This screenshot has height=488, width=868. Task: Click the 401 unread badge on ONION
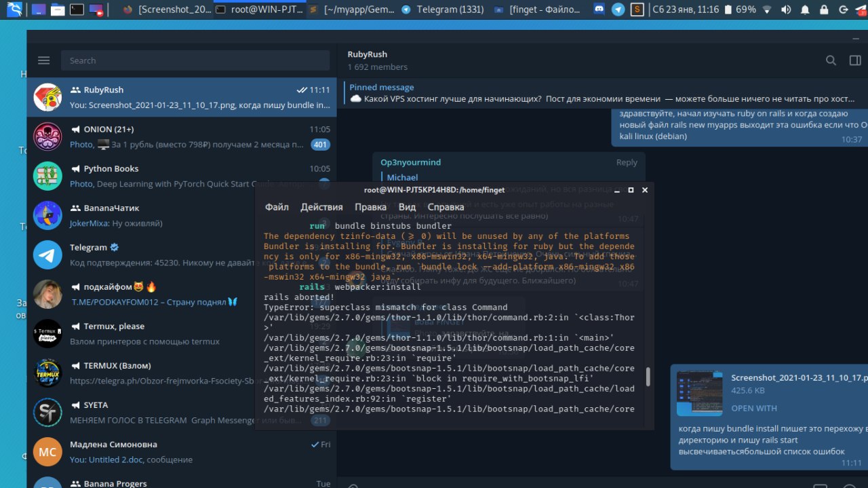(320, 145)
